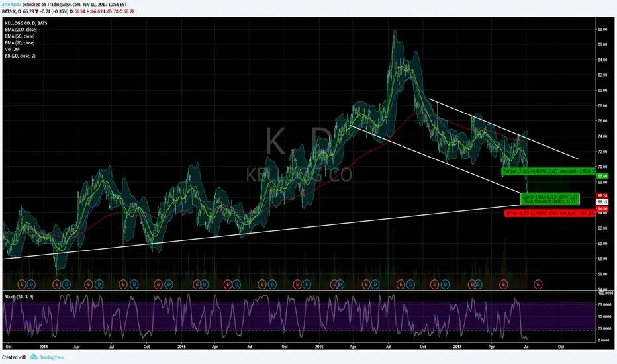Open author artuncio7 profile name
The image size is (617, 364).
[x=11, y=5]
